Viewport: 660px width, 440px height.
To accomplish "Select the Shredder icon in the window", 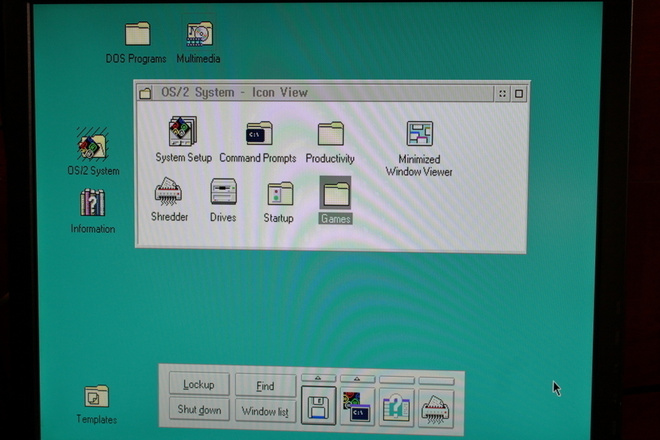I will pyautogui.click(x=168, y=192).
